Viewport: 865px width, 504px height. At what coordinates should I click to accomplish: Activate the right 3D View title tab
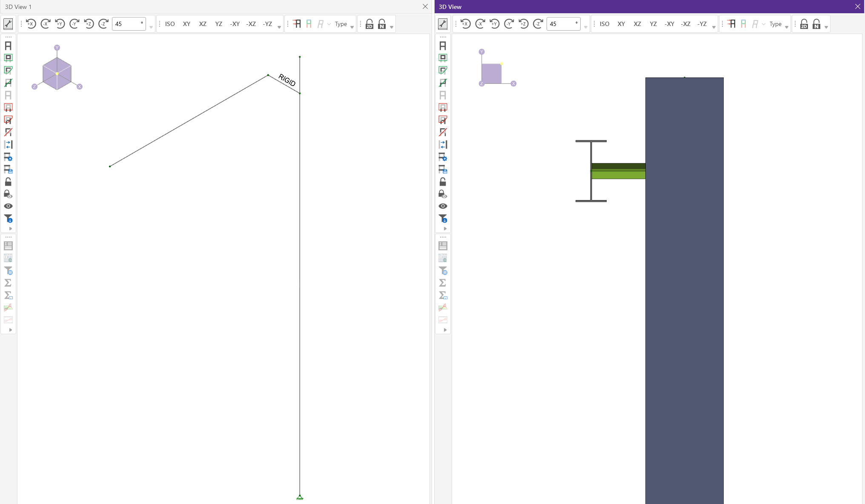tap(450, 7)
